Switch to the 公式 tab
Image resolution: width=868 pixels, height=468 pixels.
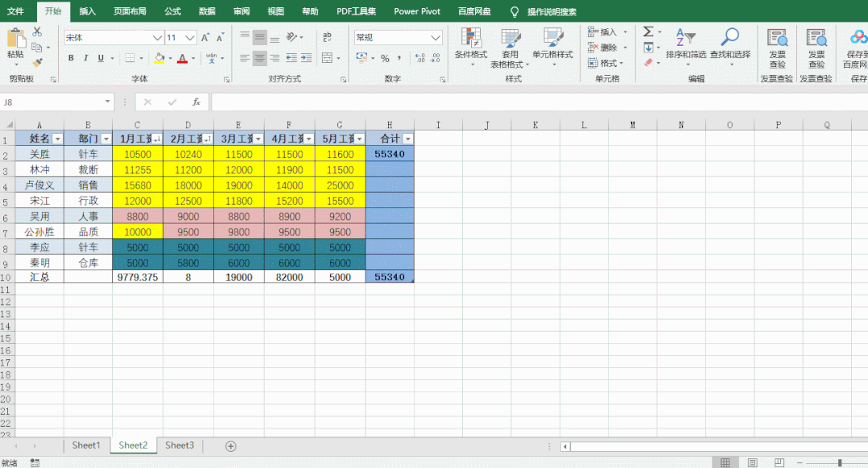(172, 11)
